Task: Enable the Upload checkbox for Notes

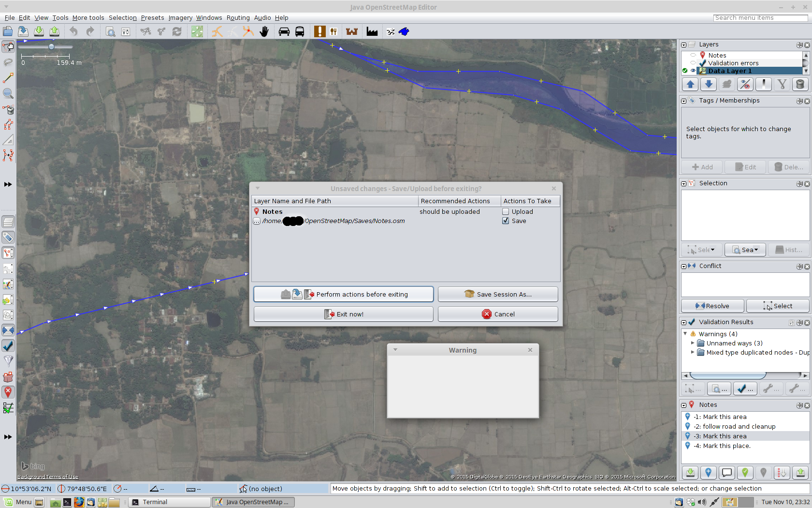Action: point(506,211)
